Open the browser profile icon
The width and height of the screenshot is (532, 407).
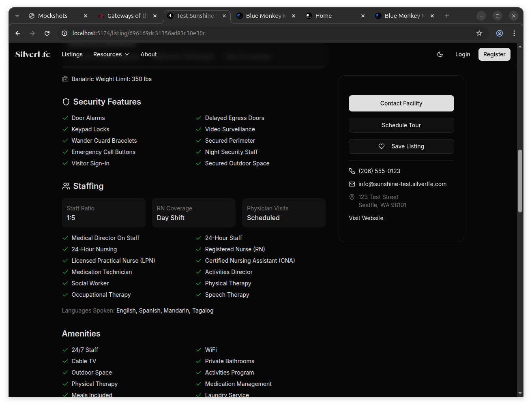point(500,33)
